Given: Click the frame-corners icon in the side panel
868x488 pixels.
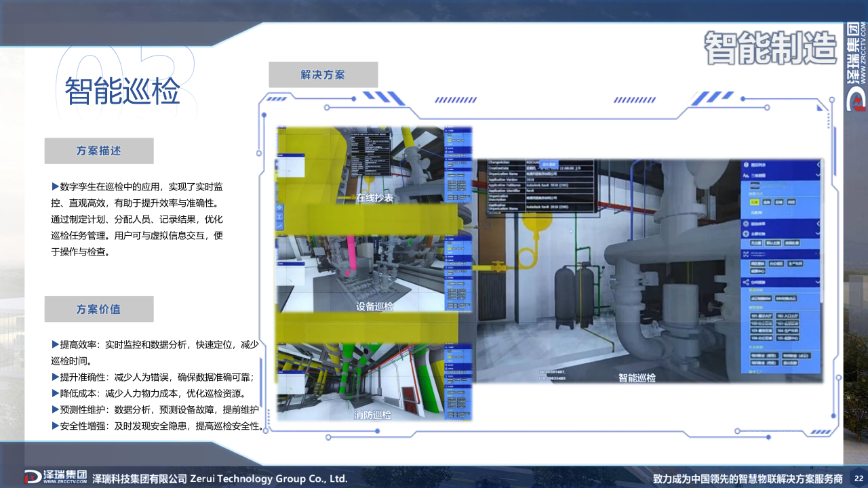Looking at the screenshot, I should pyautogui.click(x=746, y=254).
